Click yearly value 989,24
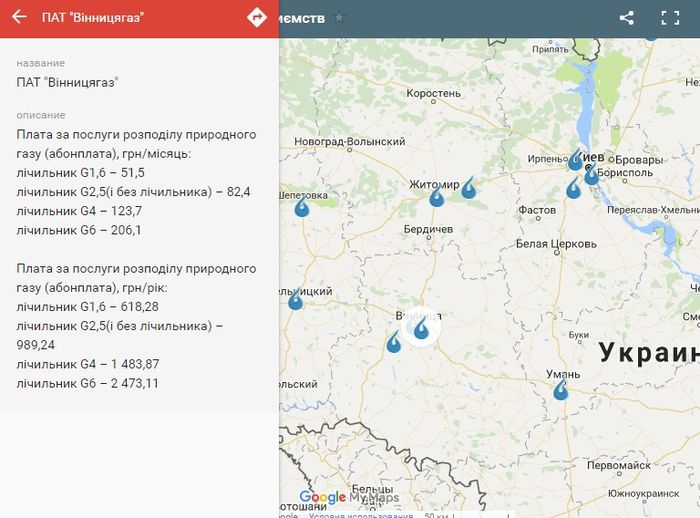 (36, 345)
